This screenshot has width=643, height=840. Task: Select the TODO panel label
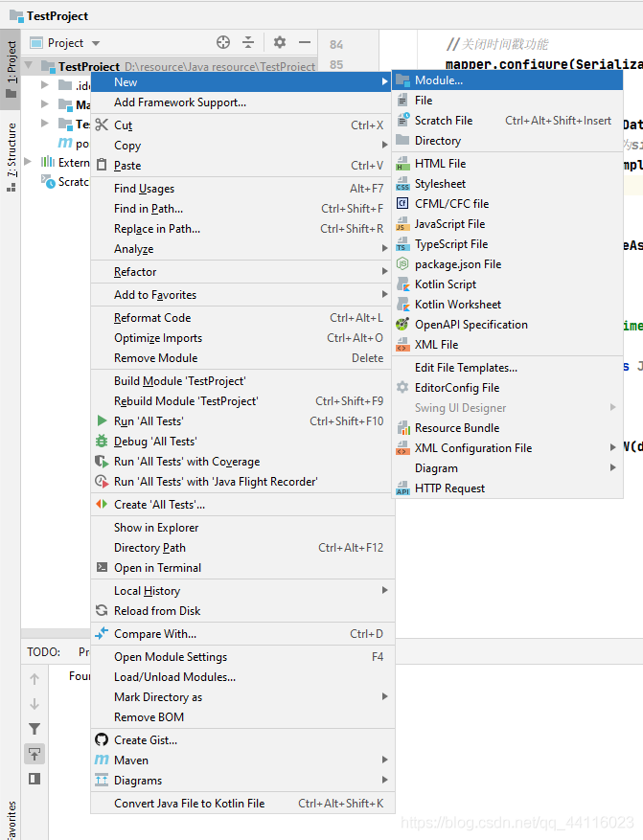(x=43, y=652)
